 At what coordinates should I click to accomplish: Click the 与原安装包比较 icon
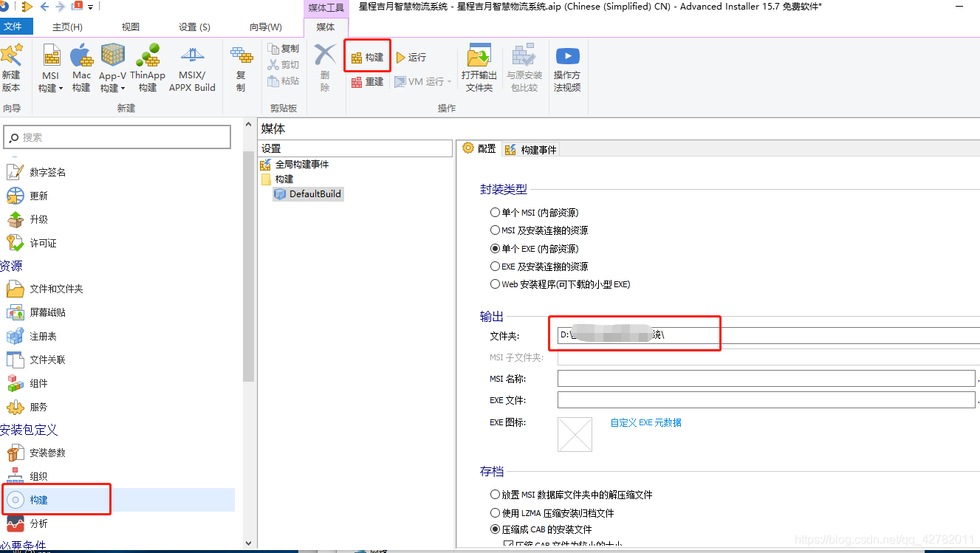[x=524, y=56]
